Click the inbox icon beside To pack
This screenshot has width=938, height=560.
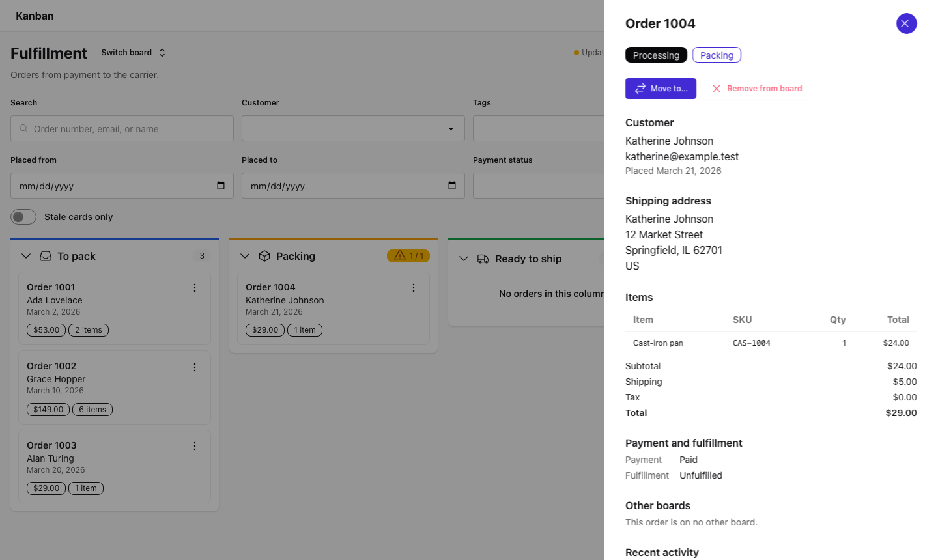[x=46, y=256]
